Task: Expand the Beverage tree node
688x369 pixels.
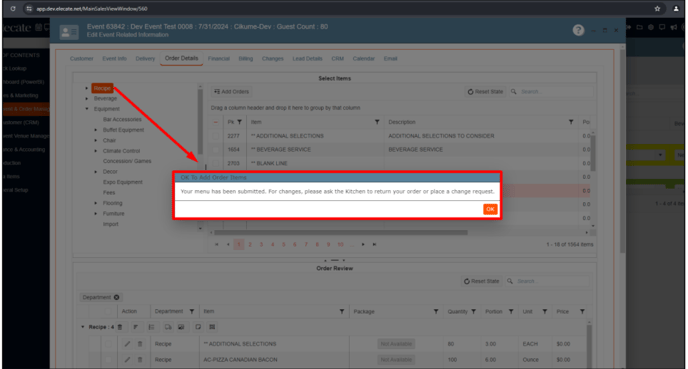Action: pyautogui.click(x=86, y=99)
